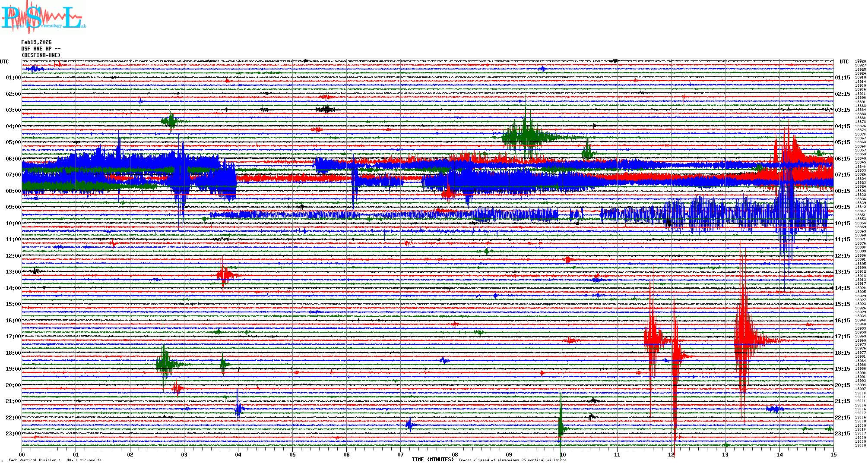Image resolution: width=868 pixels, height=466 pixels.
Task: Select the 06:00 hour label on left
Action: pyautogui.click(x=13, y=159)
